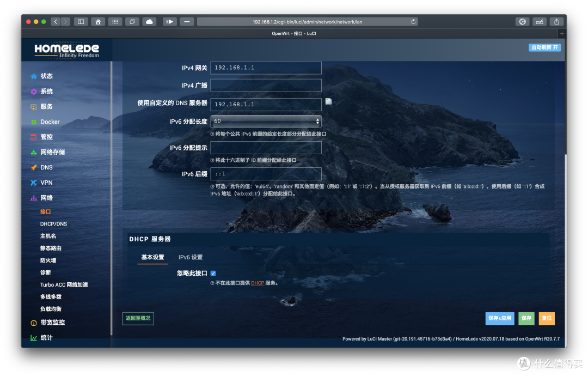Edit the IPv4 网关 field

click(x=266, y=68)
